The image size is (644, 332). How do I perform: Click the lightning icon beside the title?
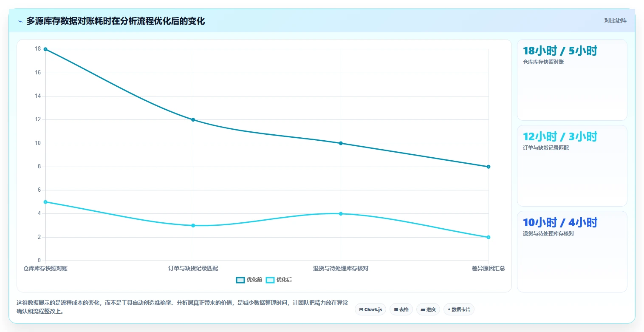(x=20, y=21)
